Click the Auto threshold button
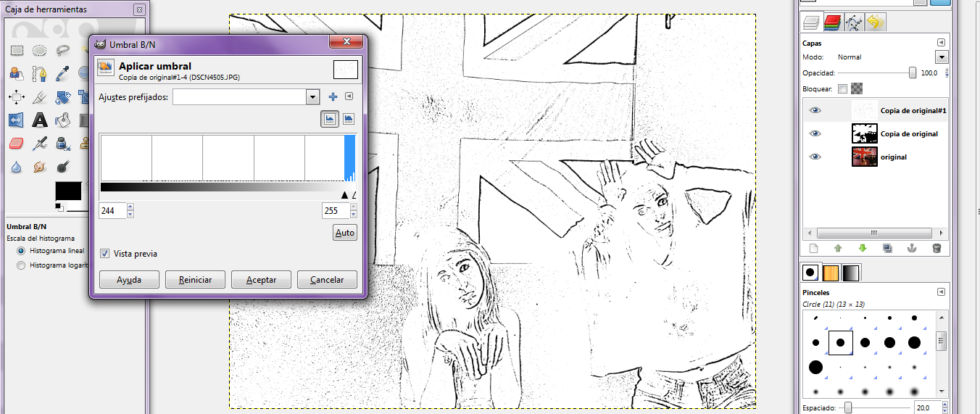 tap(345, 233)
